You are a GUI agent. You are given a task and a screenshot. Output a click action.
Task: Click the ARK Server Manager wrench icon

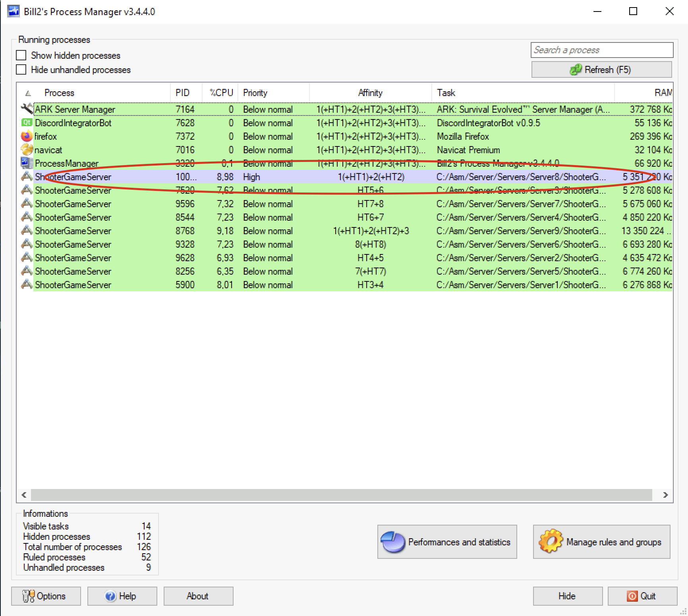pyautogui.click(x=27, y=109)
